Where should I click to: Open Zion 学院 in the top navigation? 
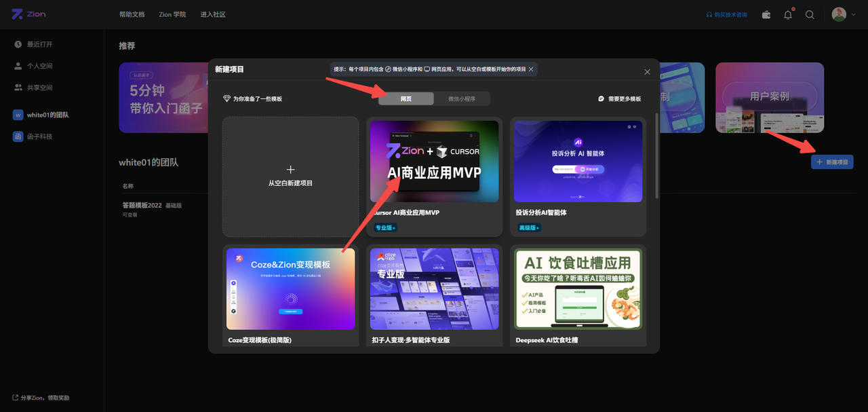click(172, 14)
